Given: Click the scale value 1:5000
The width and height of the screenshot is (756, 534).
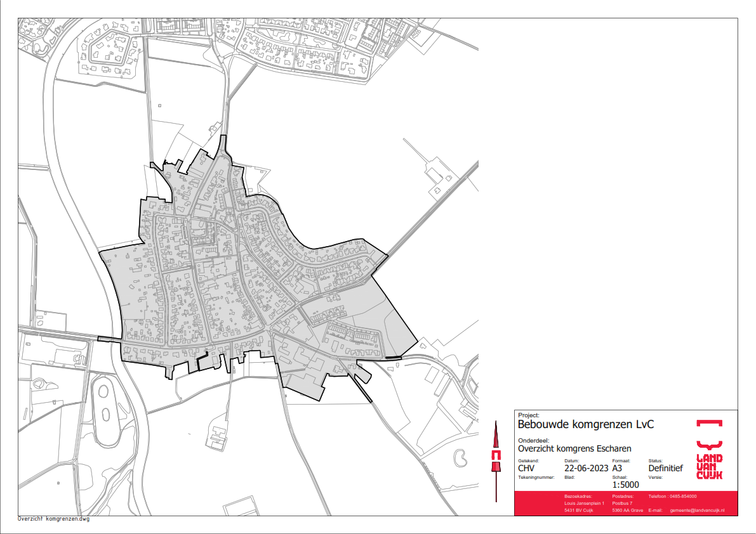Looking at the screenshot, I should (625, 485).
